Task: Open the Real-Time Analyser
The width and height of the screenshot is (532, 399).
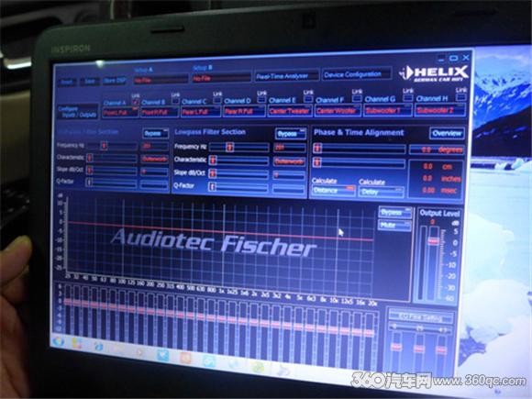Action: (x=286, y=76)
